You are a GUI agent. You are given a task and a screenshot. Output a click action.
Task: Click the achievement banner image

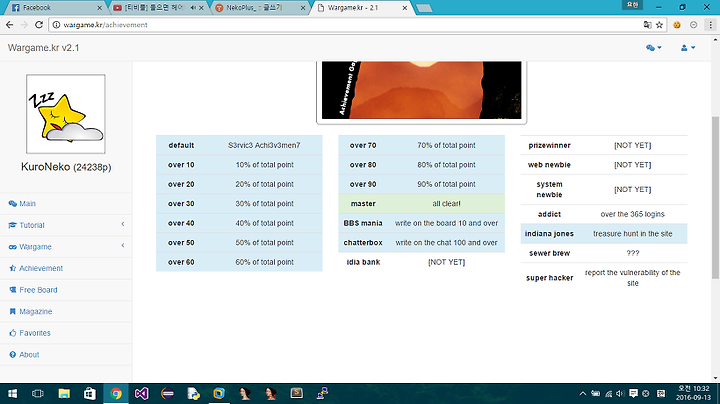coord(422,90)
